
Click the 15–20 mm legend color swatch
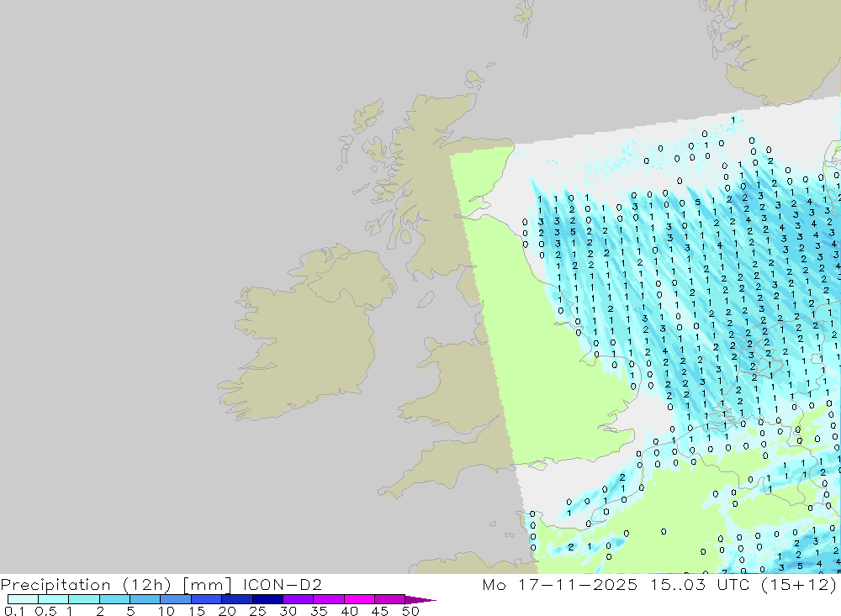coord(206,599)
